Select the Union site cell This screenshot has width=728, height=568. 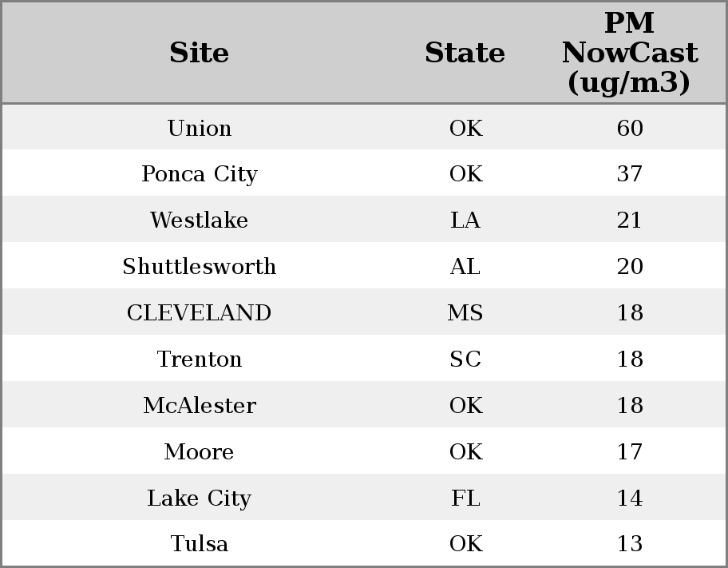coord(200,128)
